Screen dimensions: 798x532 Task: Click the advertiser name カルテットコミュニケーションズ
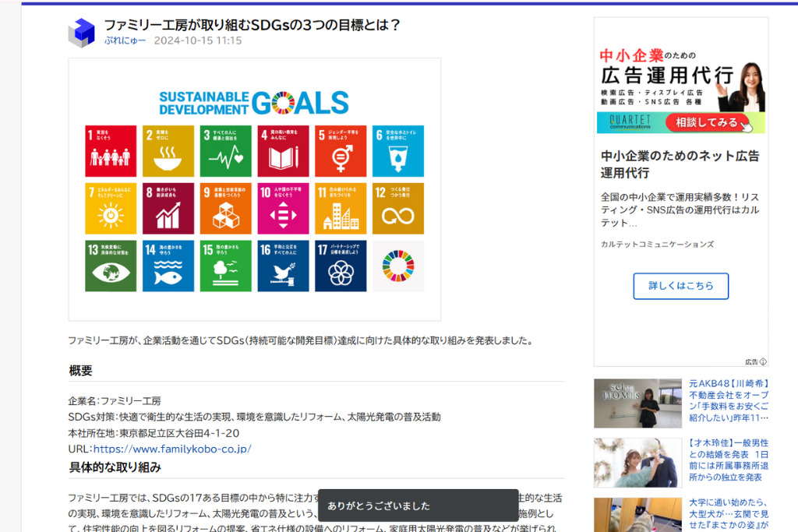pyautogui.click(x=657, y=244)
